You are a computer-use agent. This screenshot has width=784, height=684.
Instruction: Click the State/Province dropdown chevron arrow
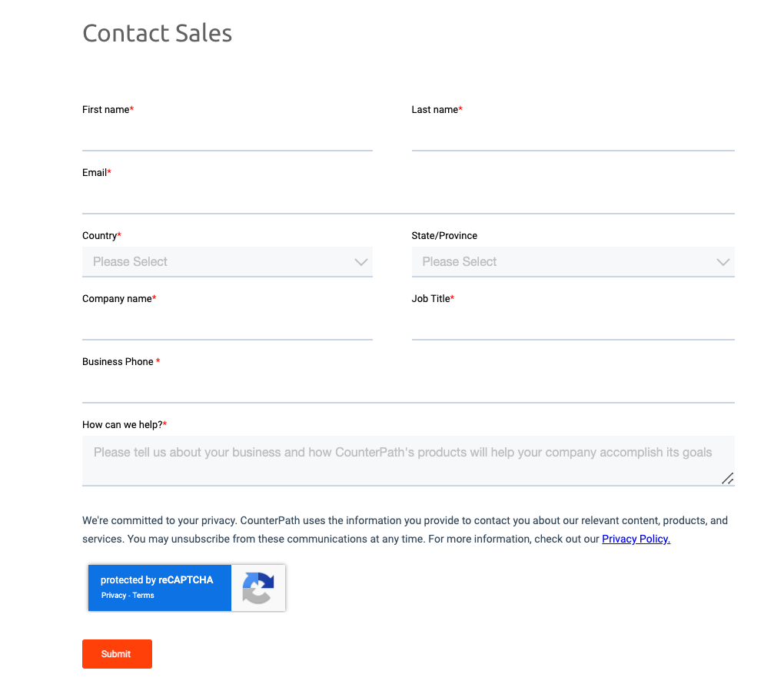pos(723,262)
